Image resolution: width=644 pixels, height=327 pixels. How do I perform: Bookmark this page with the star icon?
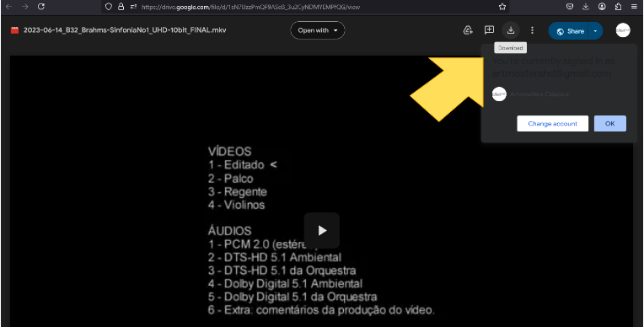(x=502, y=7)
